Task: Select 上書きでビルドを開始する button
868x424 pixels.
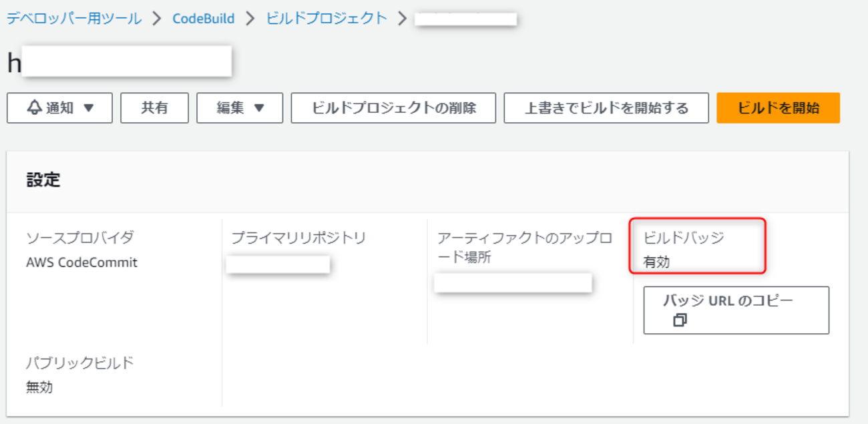Action: (x=606, y=108)
